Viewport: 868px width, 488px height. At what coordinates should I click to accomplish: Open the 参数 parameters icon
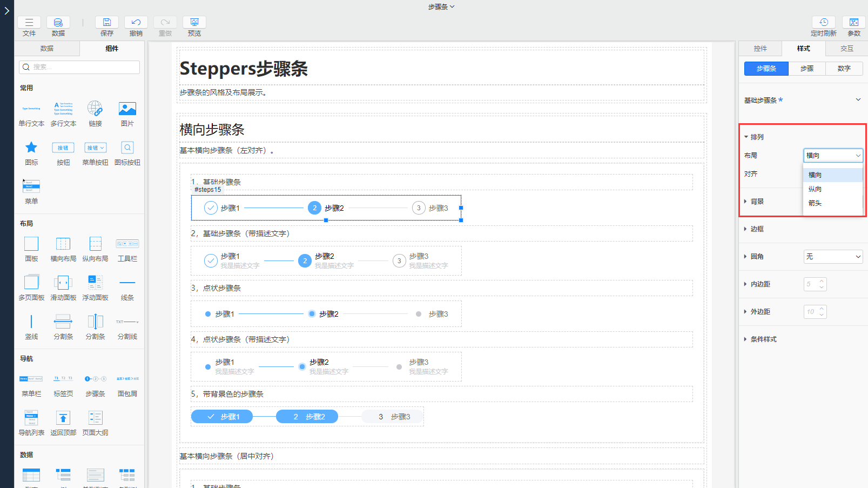tap(853, 23)
